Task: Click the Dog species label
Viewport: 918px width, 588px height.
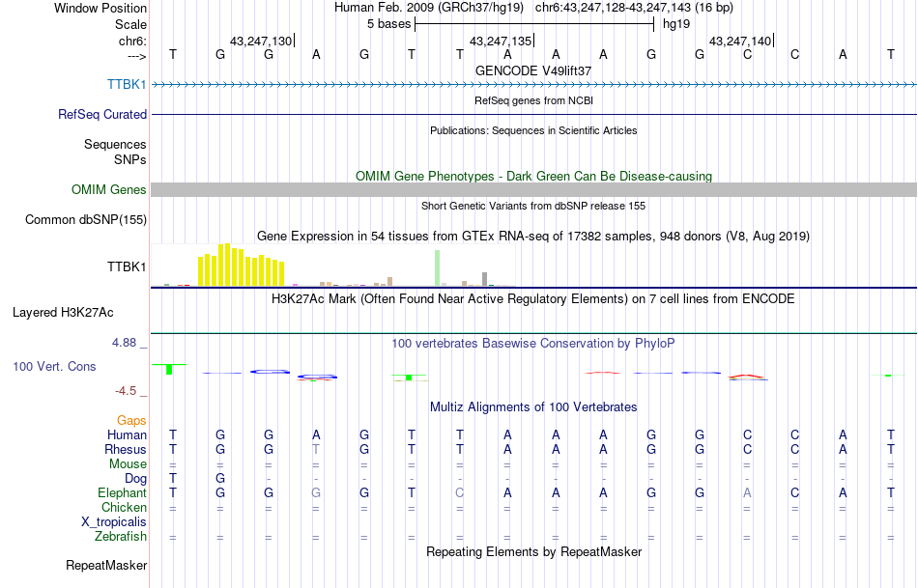Action: 136,479
